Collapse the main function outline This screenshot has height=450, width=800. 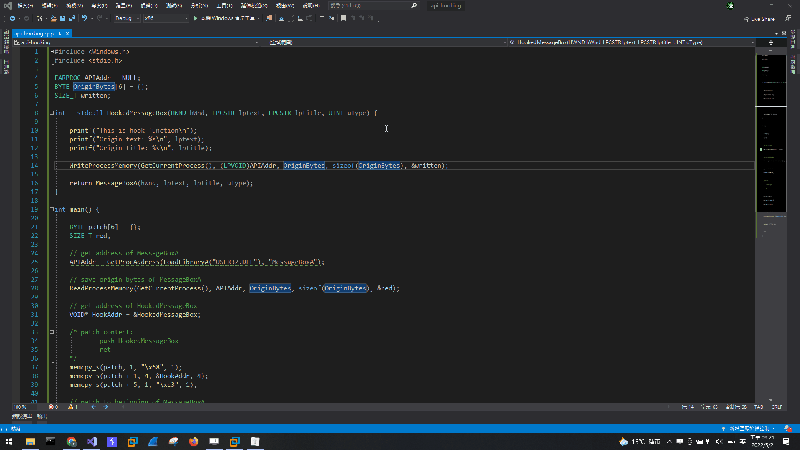(x=53, y=210)
